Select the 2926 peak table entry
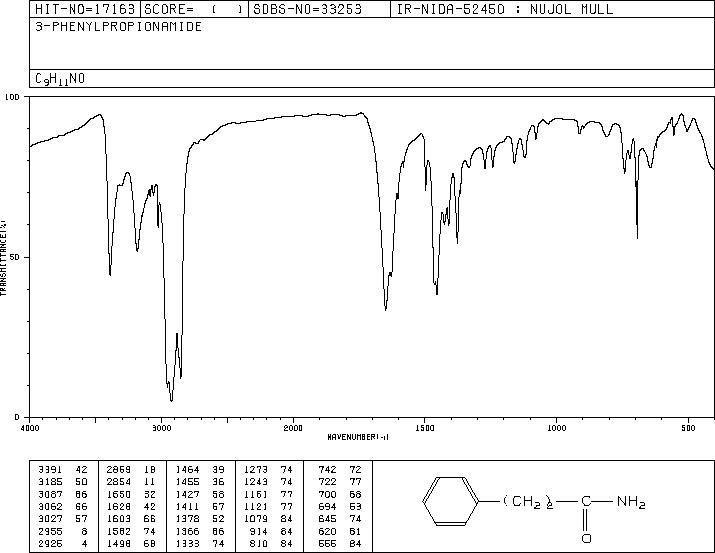The height and width of the screenshot is (553, 715). (x=62, y=544)
